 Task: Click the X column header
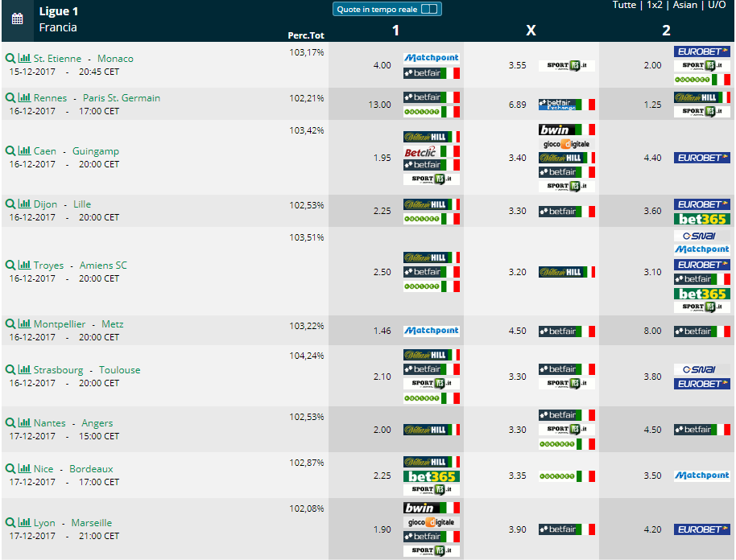(x=531, y=31)
